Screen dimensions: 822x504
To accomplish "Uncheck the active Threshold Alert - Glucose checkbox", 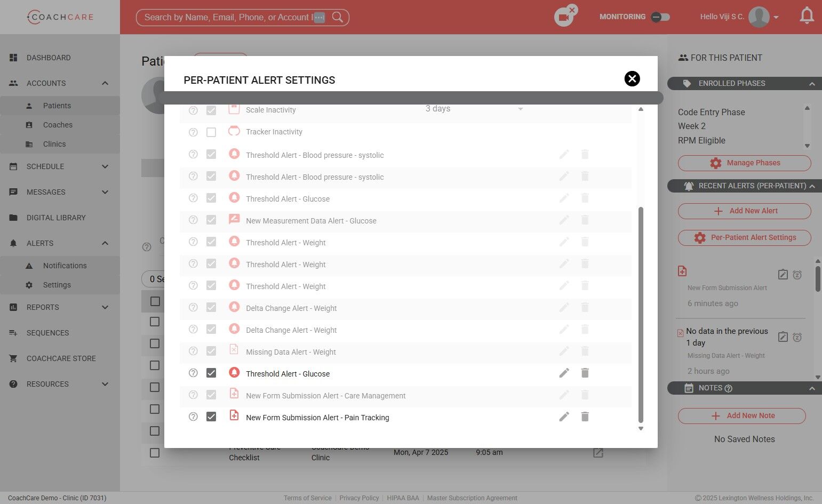I will [211, 373].
